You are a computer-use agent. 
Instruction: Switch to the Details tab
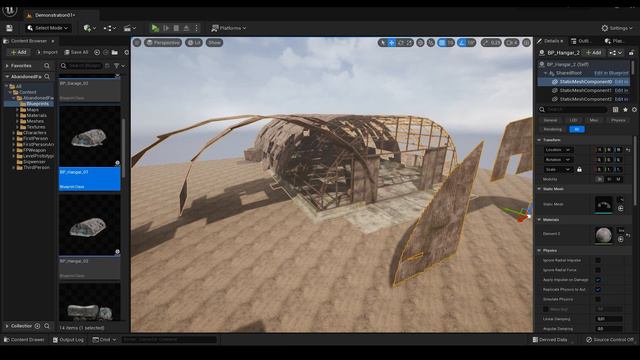tap(550, 41)
